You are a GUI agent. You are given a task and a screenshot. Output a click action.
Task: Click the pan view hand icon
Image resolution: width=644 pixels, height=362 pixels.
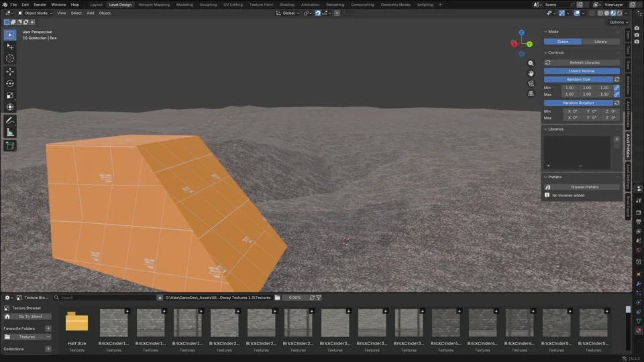(531, 74)
